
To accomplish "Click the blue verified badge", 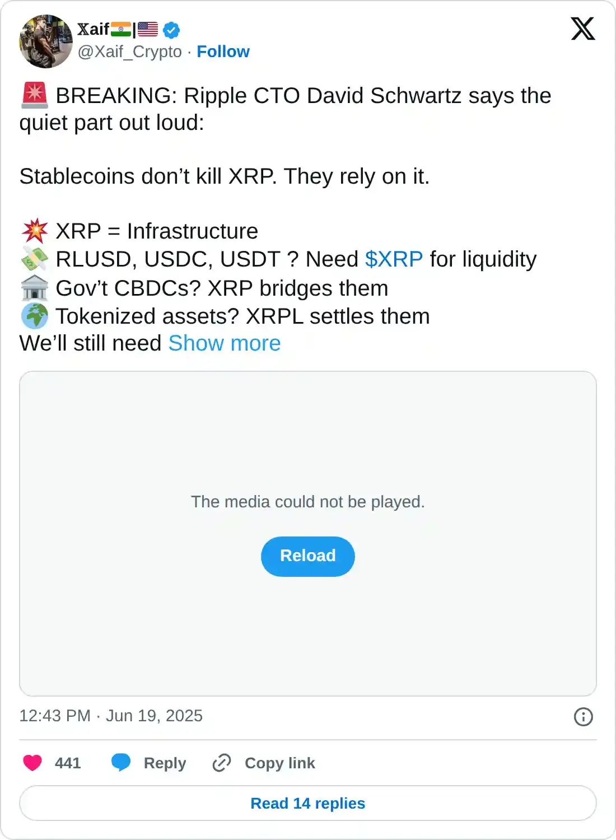I will (x=171, y=30).
